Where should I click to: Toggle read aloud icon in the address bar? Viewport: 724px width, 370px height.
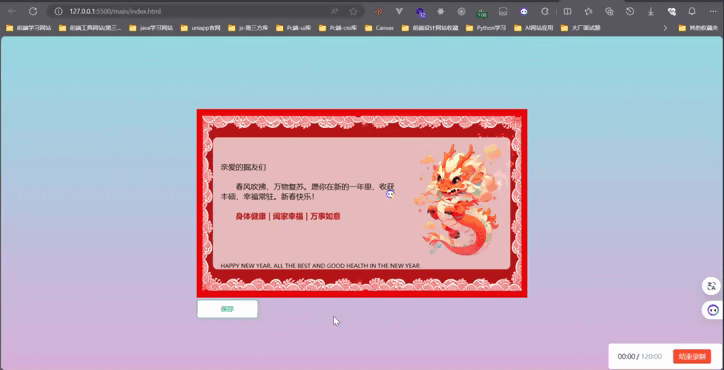[x=334, y=11]
